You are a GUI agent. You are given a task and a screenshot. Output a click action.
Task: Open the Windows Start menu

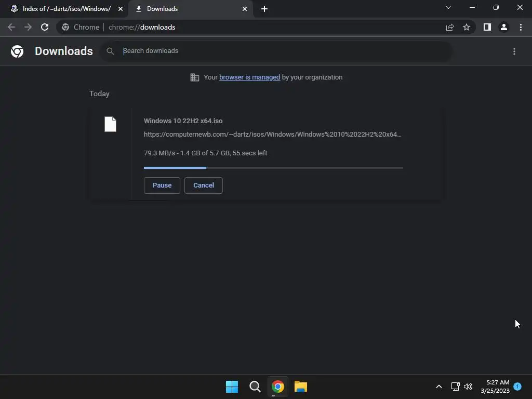232,387
